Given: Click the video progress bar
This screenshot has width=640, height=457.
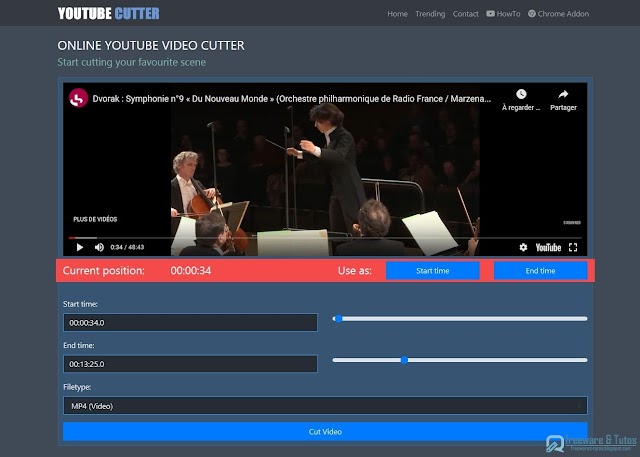Looking at the screenshot, I should click(x=325, y=237).
